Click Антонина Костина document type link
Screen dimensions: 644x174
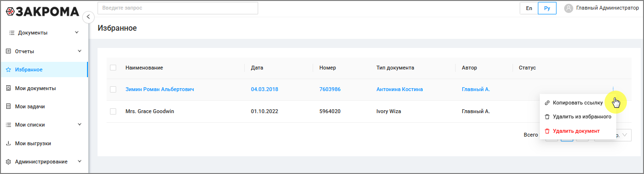point(399,89)
